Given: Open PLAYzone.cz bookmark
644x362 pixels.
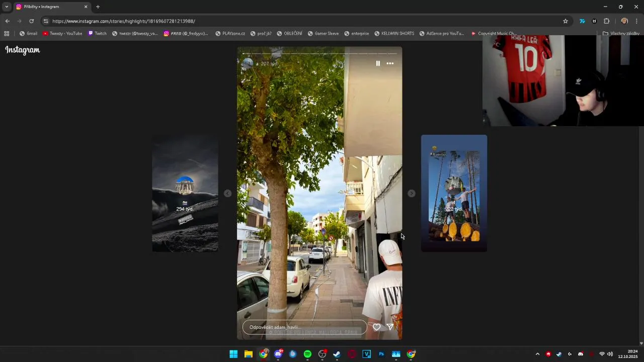Looking at the screenshot, I should (x=230, y=34).
